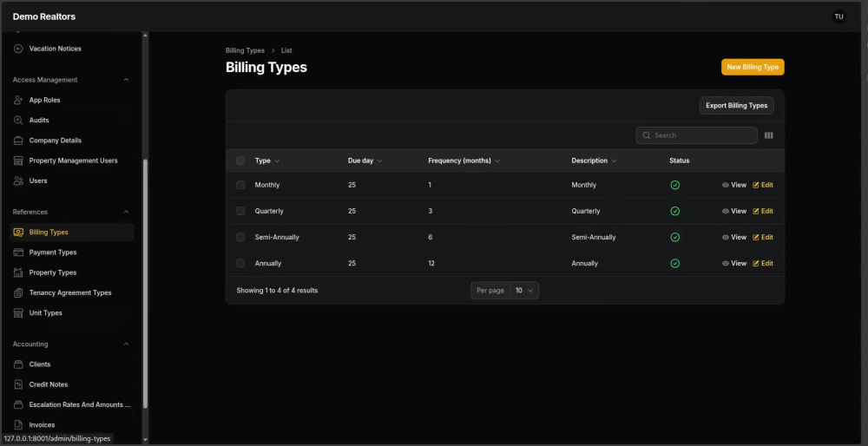The width and height of the screenshot is (868, 446).
Task: Click the Invoices sidebar icon
Action: pos(18,425)
